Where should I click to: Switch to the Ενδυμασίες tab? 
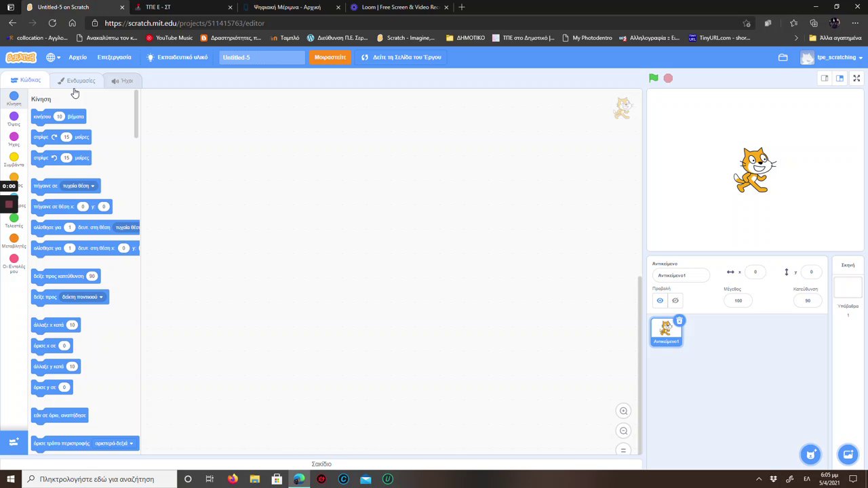[x=76, y=81]
